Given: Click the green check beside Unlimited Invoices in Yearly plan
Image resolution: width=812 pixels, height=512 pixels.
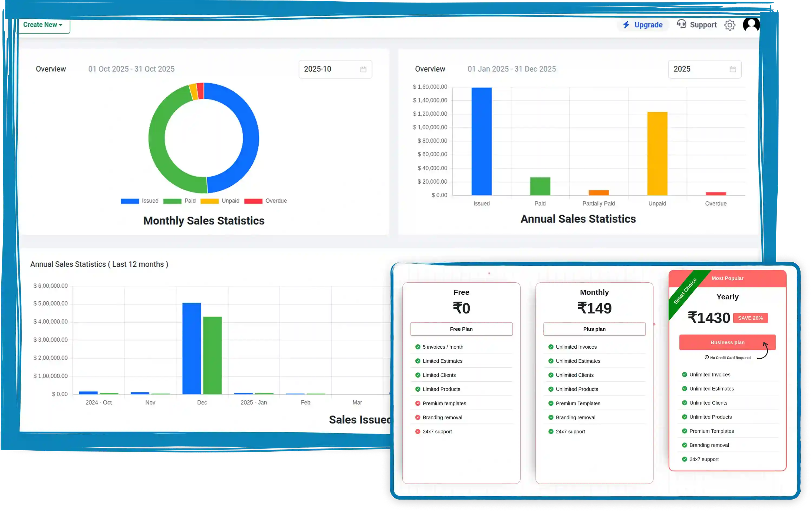Looking at the screenshot, I should (x=685, y=375).
